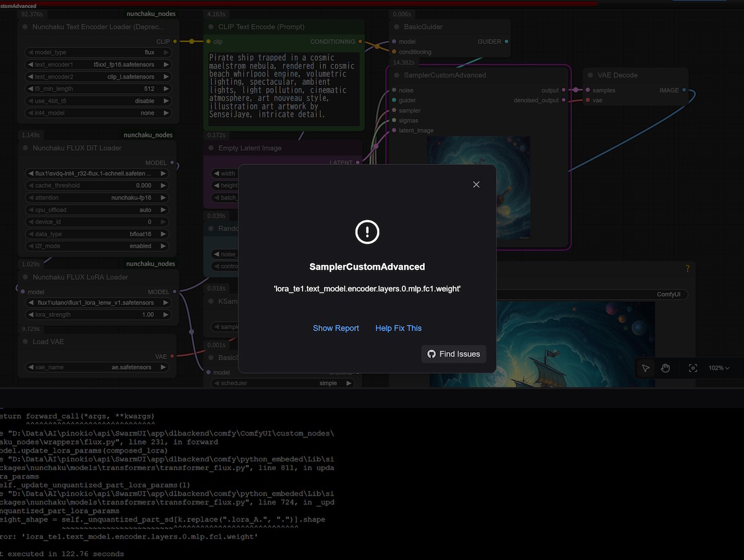Collapse the Empty Latent Image node
The width and height of the screenshot is (744, 560).
click(x=211, y=148)
